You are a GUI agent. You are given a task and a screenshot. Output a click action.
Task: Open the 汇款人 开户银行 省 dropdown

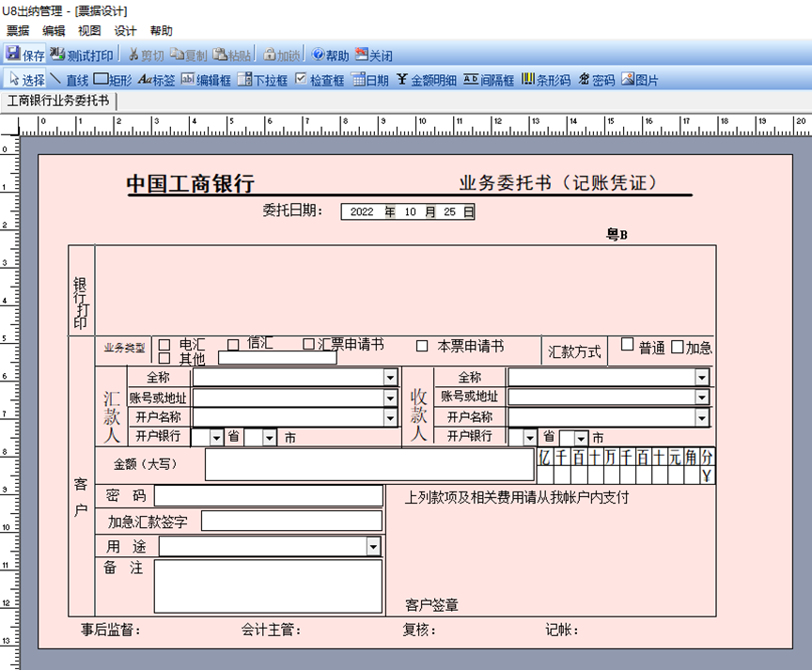pos(216,438)
